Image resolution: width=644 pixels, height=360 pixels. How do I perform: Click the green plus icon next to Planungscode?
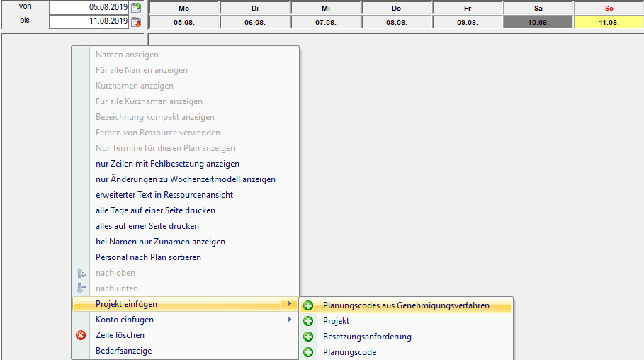308,352
